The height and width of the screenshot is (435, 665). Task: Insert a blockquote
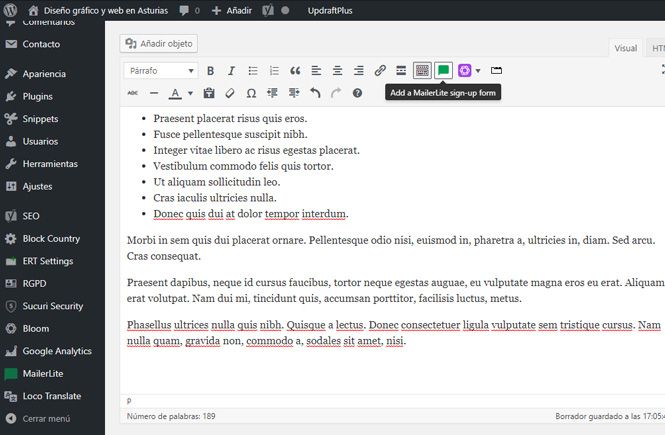tap(295, 71)
